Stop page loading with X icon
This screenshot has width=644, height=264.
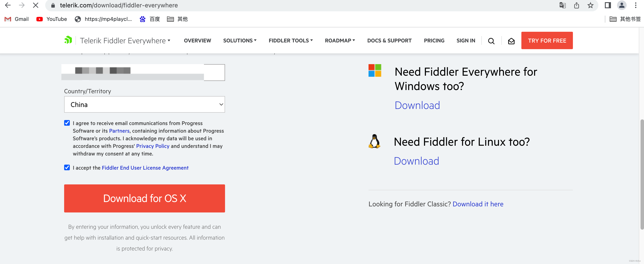tap(35, 5)
